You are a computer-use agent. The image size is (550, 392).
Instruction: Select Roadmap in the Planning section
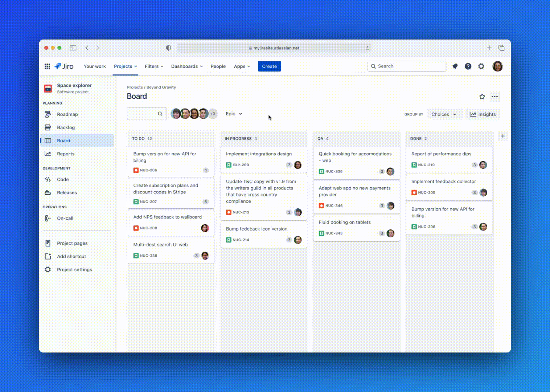point(67,114)
